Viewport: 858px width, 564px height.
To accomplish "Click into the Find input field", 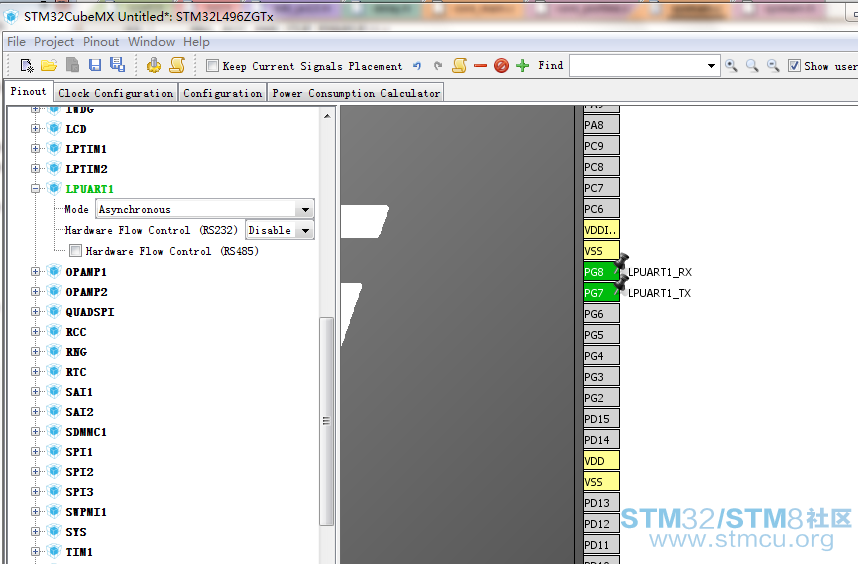I will [637, 66].
